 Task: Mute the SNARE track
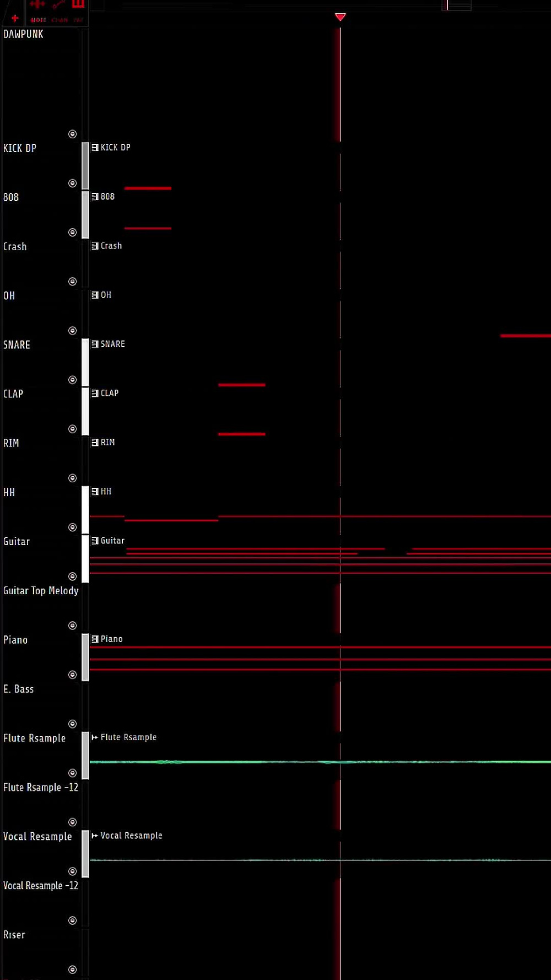coord(72,379)
